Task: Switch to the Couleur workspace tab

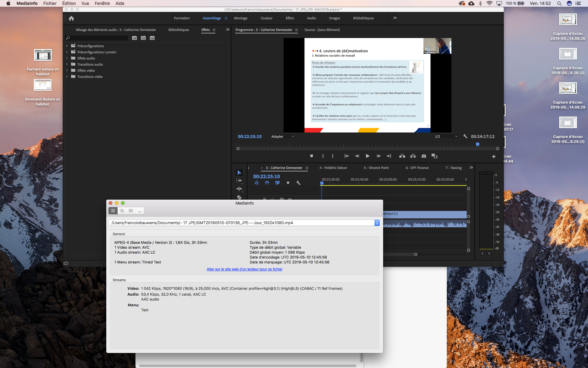Action: [x=266, y=18]
